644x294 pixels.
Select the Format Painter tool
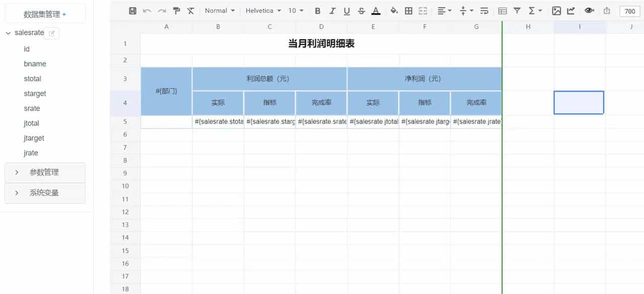(x=176, y=10)
